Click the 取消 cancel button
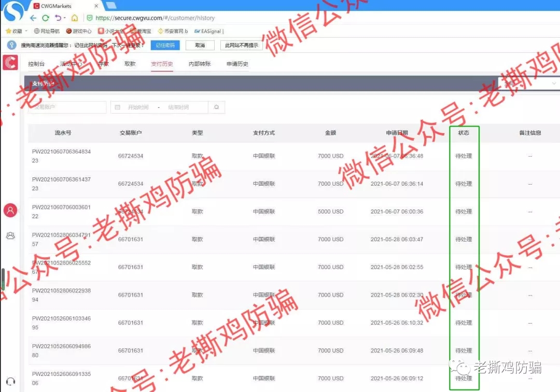560x392 pixels. [200, 45]
